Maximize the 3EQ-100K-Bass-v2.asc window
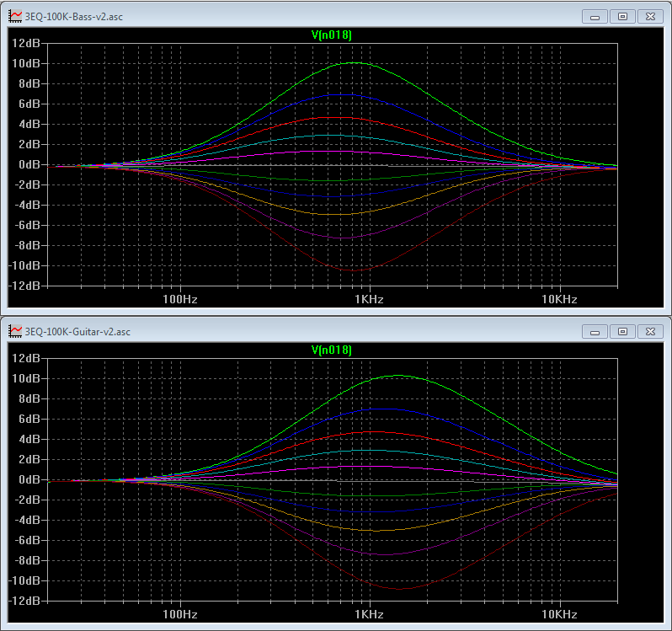 coord(622,17)
